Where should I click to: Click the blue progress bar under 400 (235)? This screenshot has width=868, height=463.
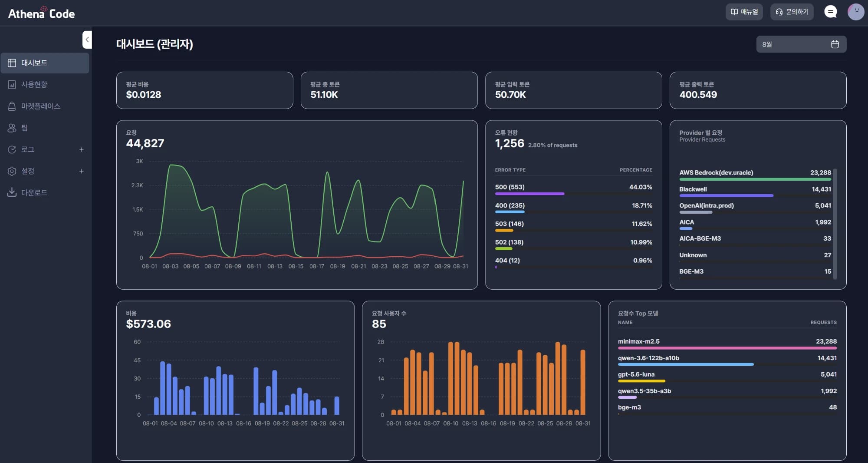[x=510, y=212]
